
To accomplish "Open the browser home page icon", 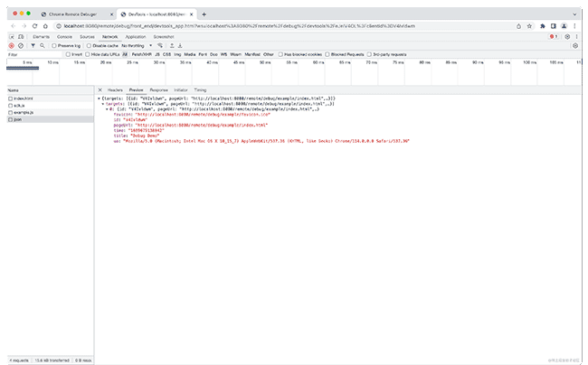I will (x=45, y=26).
